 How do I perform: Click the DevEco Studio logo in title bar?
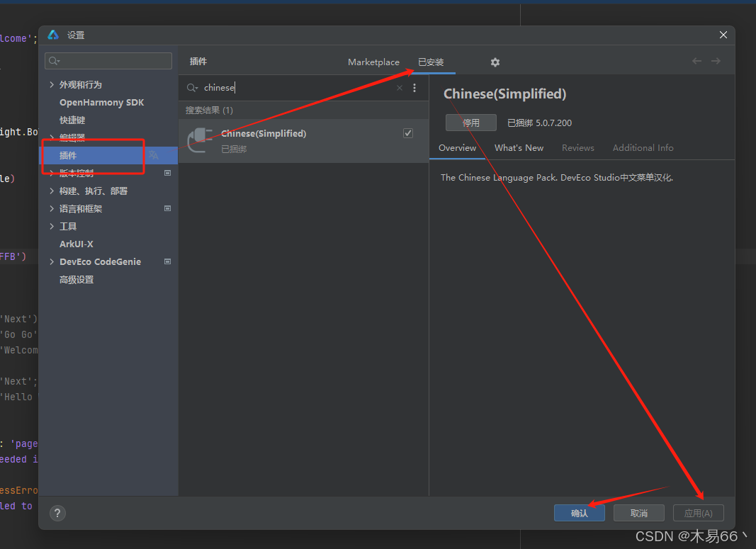pos(53,35)
